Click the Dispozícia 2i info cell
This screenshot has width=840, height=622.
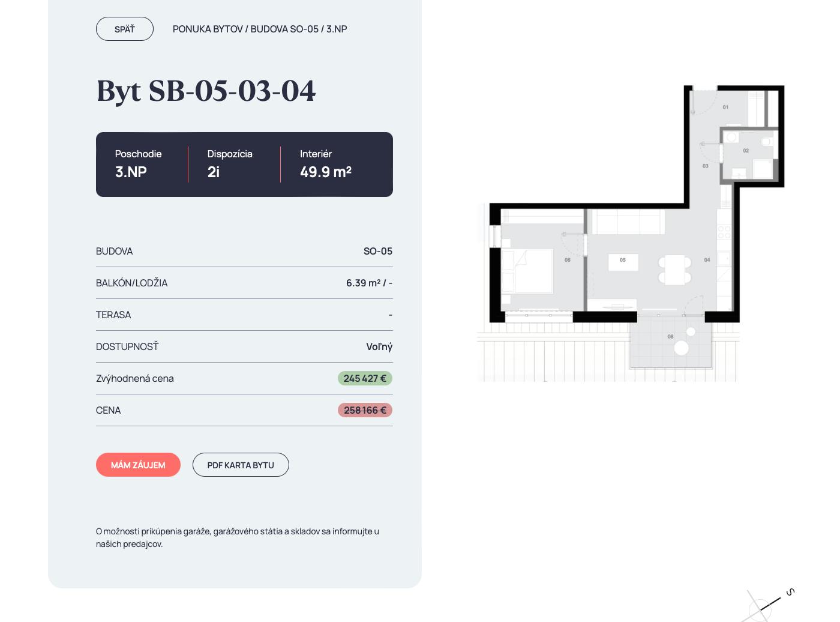coord(230,165)
